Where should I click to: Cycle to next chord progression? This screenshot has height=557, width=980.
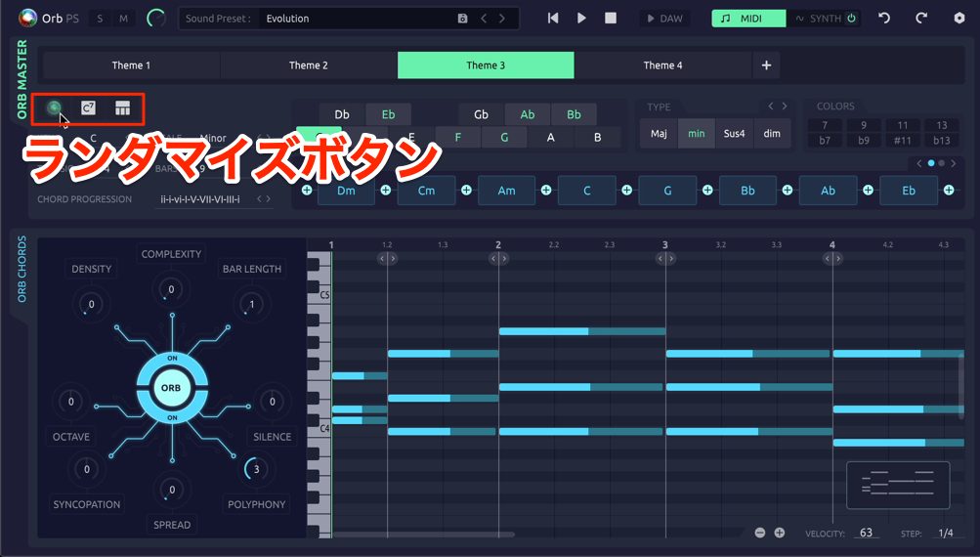(269, 198)
